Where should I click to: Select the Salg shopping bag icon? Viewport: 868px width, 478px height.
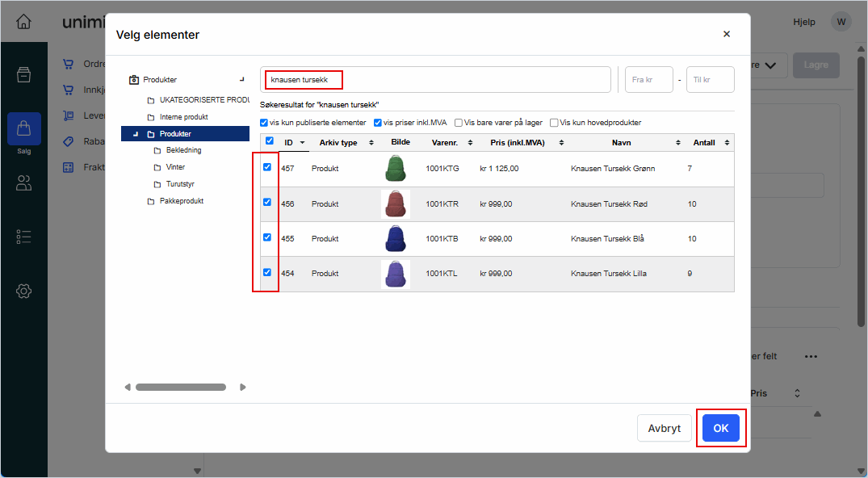23,129
